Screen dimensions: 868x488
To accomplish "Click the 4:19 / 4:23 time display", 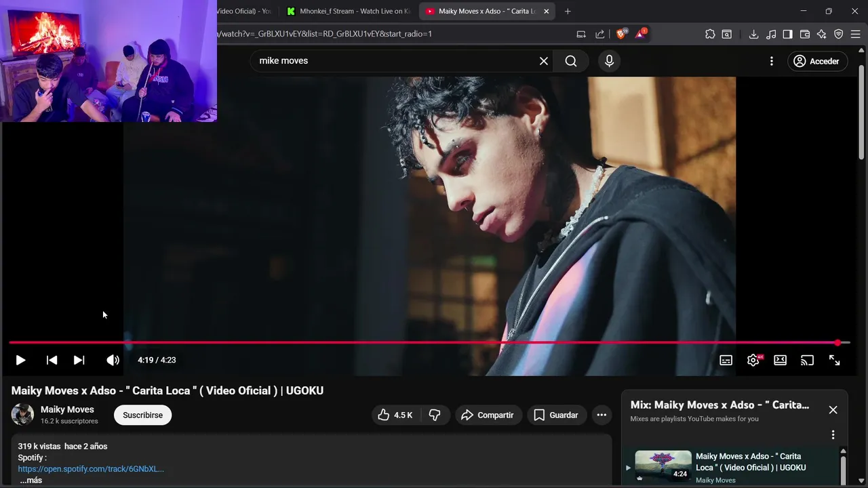I will pyautogui.click(x=157, y=360).
